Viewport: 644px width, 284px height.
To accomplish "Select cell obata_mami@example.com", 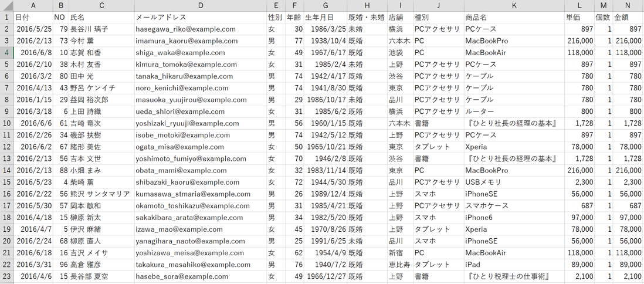I will (x=201, y=171).
